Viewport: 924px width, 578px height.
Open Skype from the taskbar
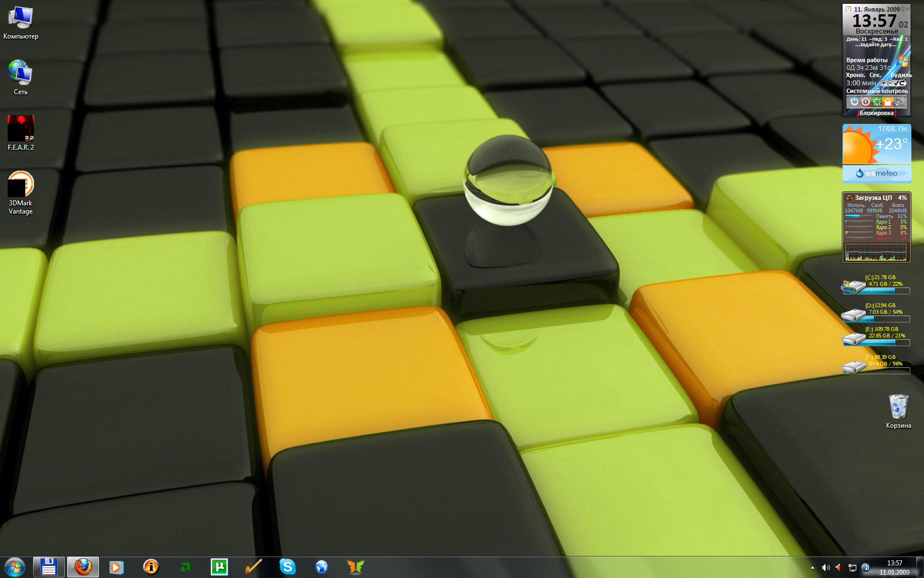tap(287, 566)
